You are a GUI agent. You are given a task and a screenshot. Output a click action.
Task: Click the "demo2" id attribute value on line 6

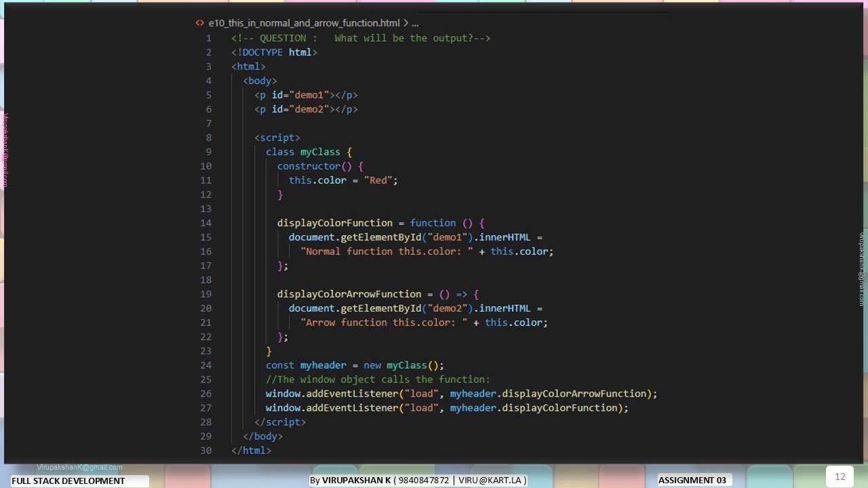[309, 109]
